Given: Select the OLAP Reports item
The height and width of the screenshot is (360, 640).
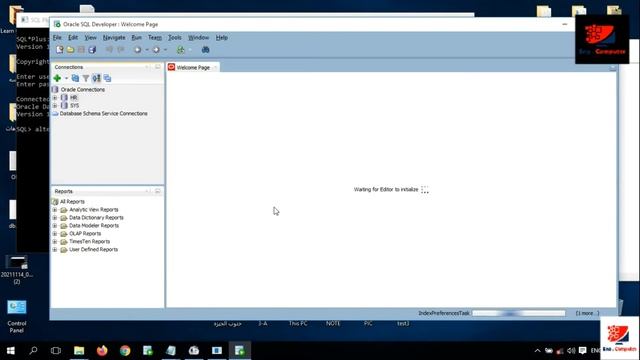Looking at the screenshot, I should [85, 233].
